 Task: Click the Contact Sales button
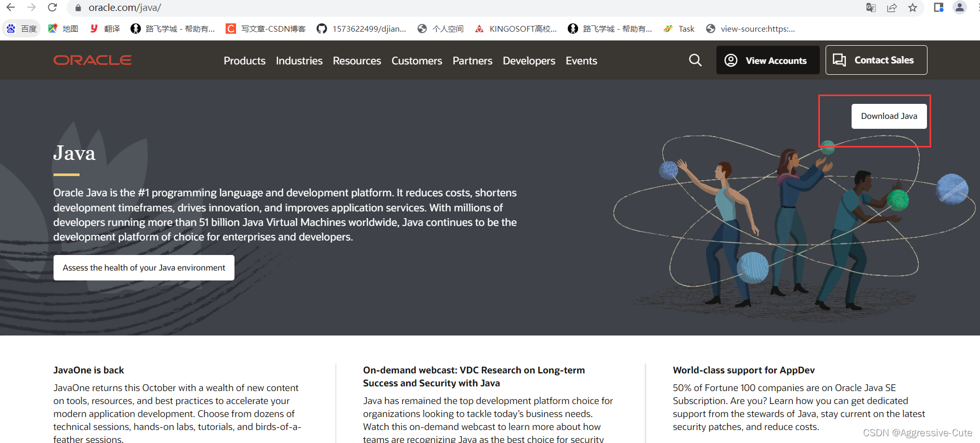tap(876, 60)
